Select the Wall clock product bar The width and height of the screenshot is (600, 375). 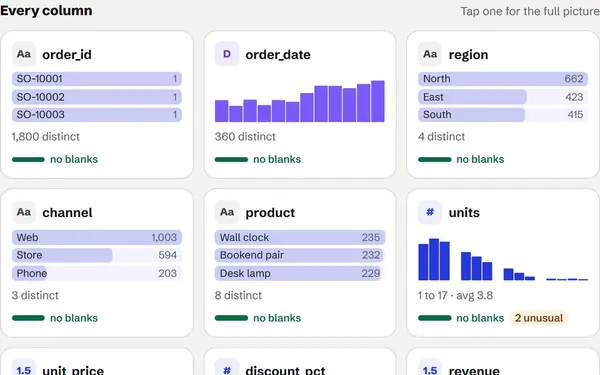pos(300,237)
